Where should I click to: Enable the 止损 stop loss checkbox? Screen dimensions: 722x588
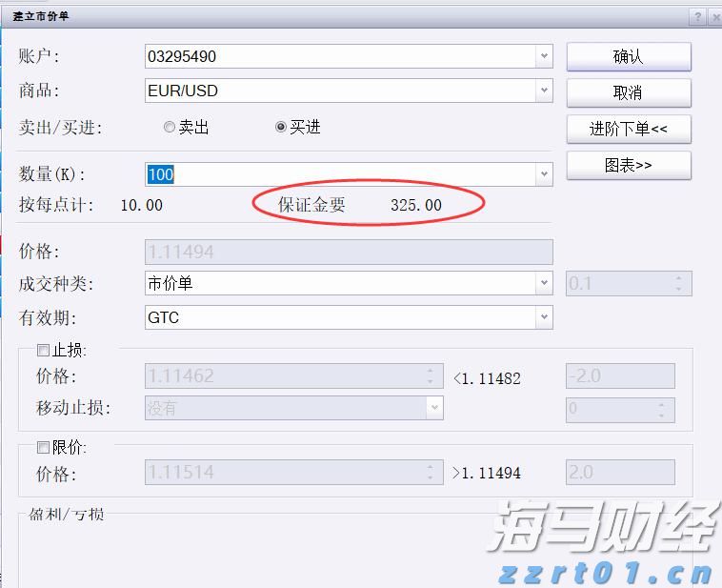[43, 351]
